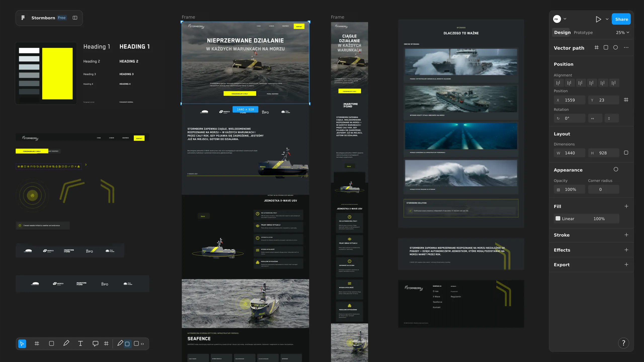Open the Linear fill color swatch

pyautogui.click(x=558, y=218)
